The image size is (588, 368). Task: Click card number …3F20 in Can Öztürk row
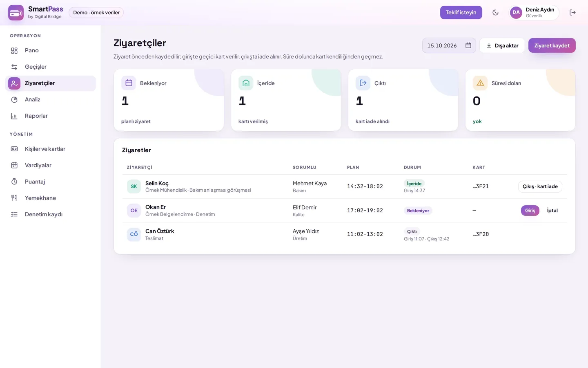[x=481, y=234]
